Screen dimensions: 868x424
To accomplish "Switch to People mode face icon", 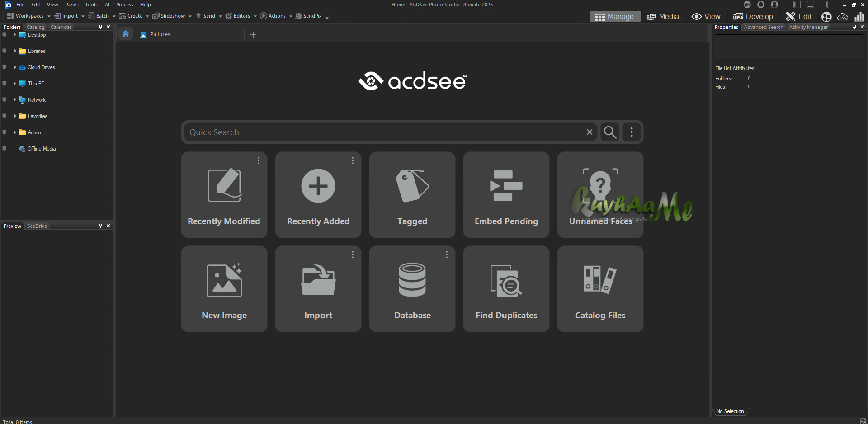I will tap(826, 17).
